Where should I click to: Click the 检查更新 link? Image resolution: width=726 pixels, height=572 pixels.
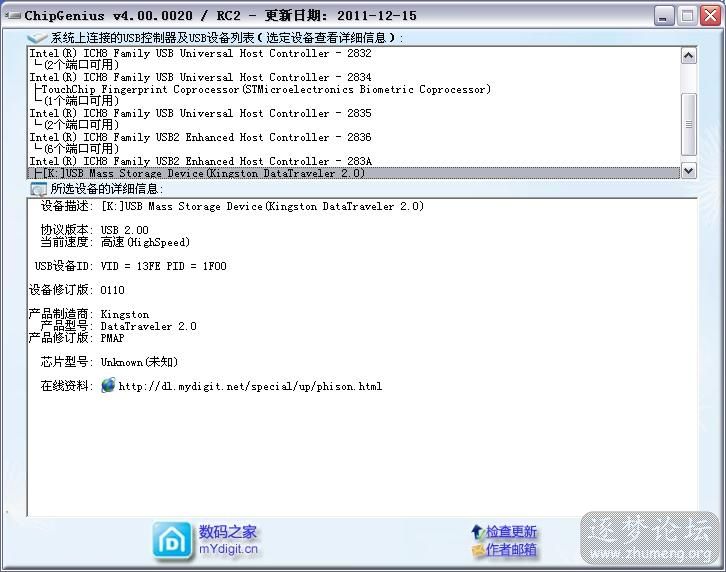(511, 532)
